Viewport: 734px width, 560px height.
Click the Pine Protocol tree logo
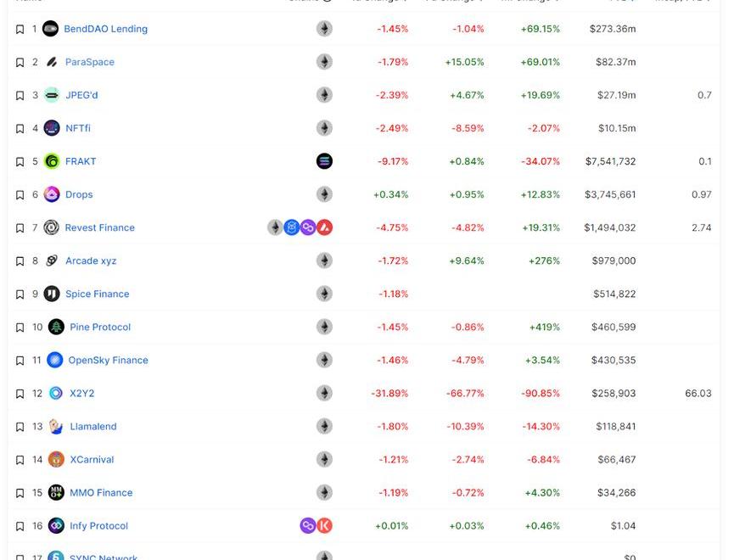(56, 328)
